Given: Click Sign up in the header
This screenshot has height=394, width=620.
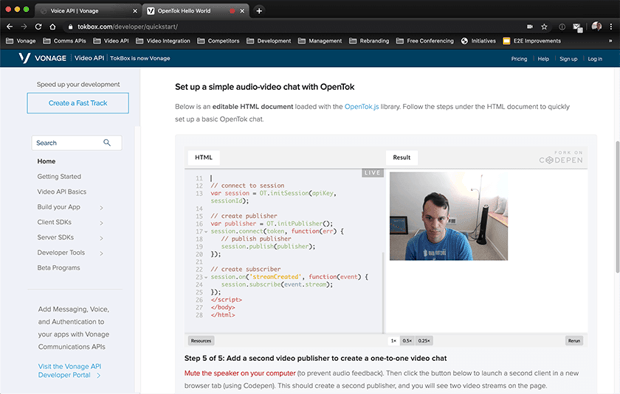Looking at the screenshot, I should coord(568,59).
